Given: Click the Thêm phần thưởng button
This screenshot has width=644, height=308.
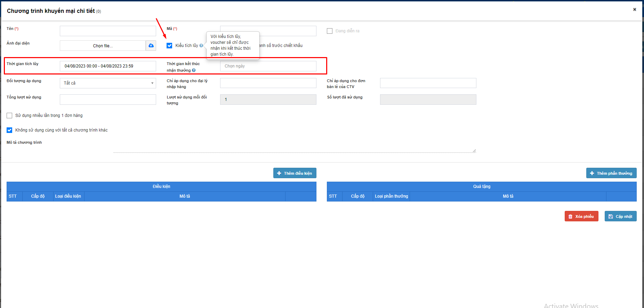Looking at the screenshot, I should point(611,173).
